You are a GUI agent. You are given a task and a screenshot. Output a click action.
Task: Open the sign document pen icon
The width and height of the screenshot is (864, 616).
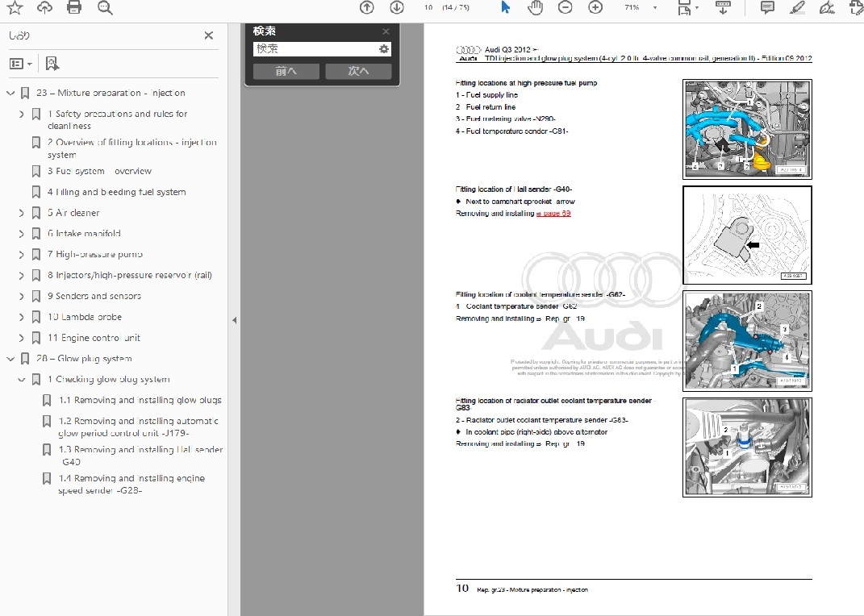(827, 7)
